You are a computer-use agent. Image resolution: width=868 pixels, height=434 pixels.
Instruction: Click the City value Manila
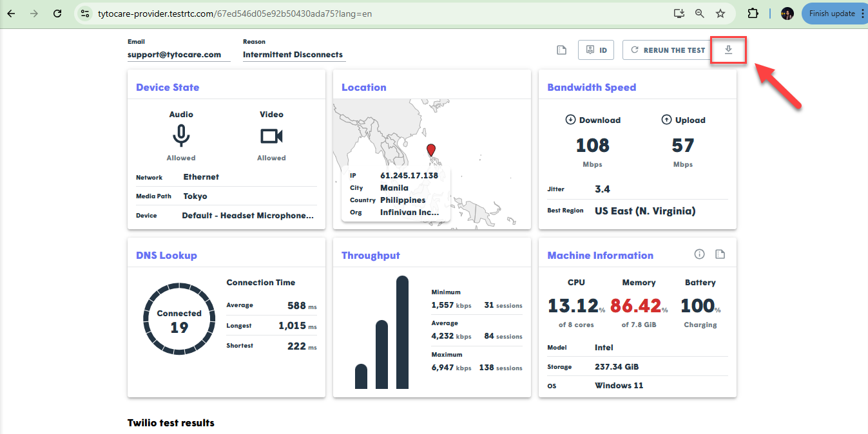394,188
